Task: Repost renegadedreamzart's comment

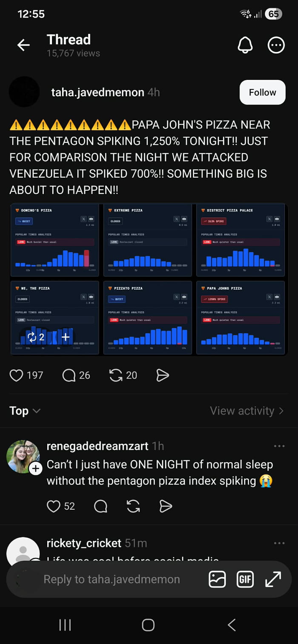Action: [133, 506]
